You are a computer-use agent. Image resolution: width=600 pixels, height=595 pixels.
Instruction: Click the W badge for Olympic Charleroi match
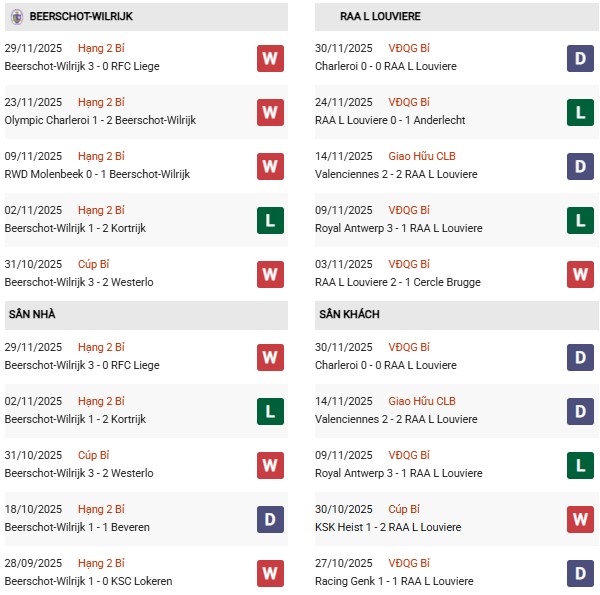coord(269,113)
